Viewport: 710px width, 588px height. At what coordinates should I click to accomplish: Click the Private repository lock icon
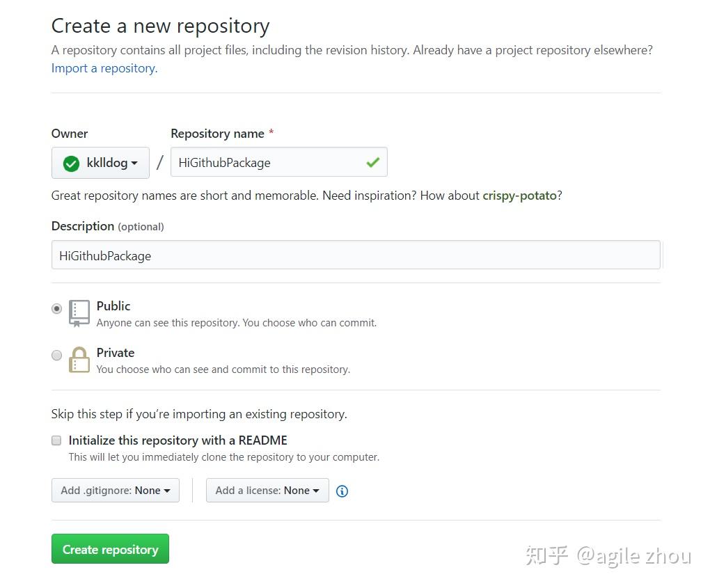point(79,360)
